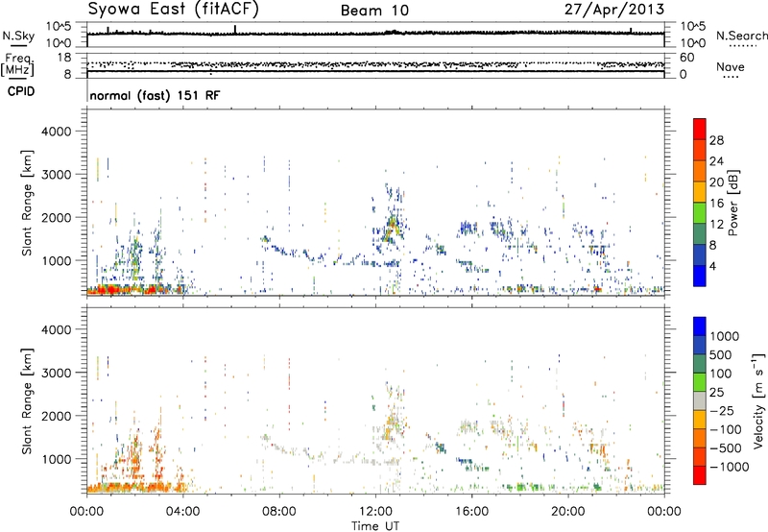
Task: Click the 'Nave' legend label
Action: [x=731, y=67]
